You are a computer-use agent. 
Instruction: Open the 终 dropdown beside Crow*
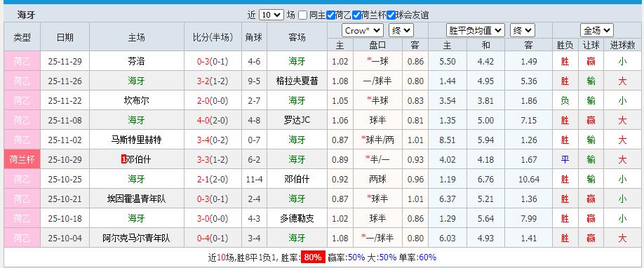point(401,30)
